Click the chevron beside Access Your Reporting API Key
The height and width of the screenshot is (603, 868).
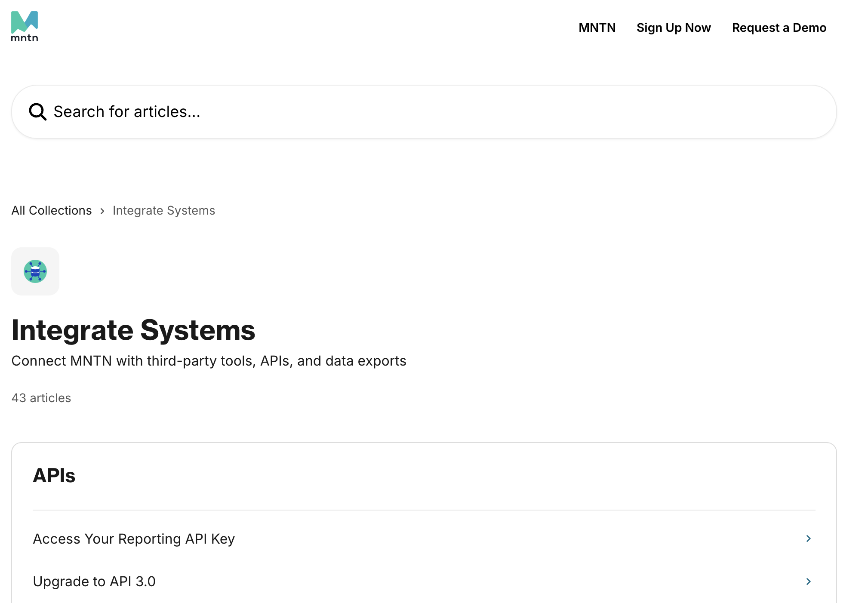[x=808, y=538]
